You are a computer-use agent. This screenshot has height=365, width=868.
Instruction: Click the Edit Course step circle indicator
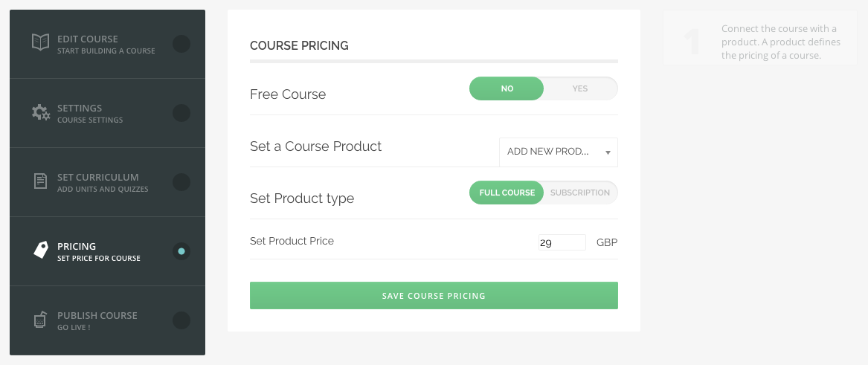181,44
